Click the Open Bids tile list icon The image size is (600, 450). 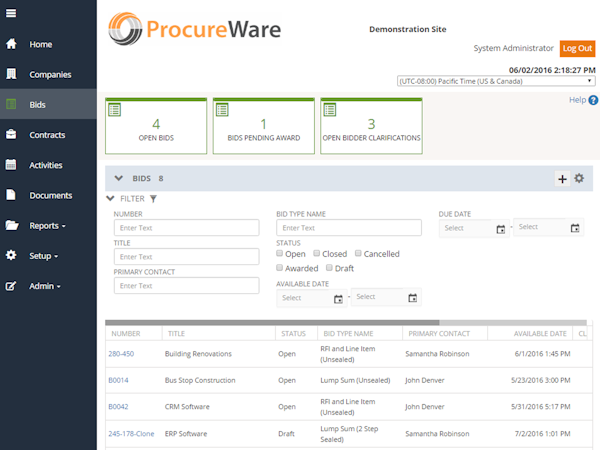(114, 110)
